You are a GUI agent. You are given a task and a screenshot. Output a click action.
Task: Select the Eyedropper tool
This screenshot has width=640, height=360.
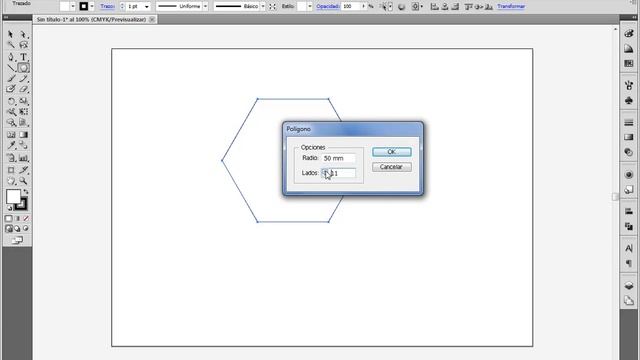(11, 145)
